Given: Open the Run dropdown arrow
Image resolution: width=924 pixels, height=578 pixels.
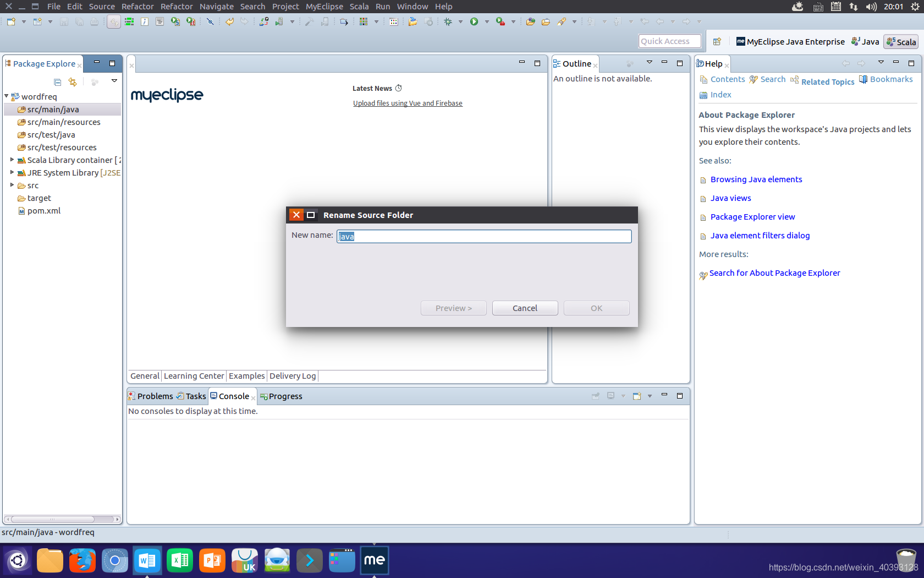Looking at the screenshot, I should 486,21.
